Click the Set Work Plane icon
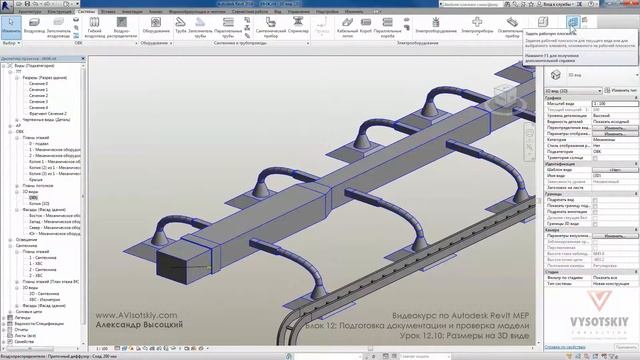The image size is (640, 360). click(573, 22)
